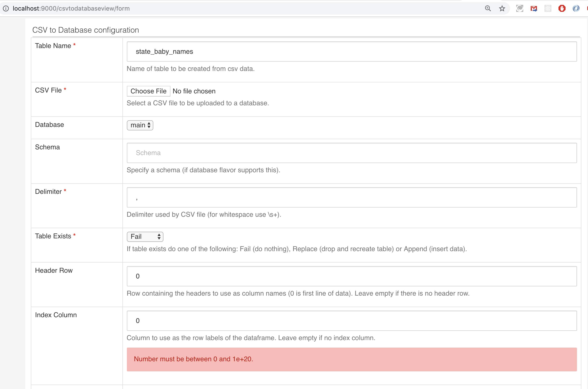588x389 pixels.
Task: Open the Database dropdown showing main
Action: tap(140, 125)
